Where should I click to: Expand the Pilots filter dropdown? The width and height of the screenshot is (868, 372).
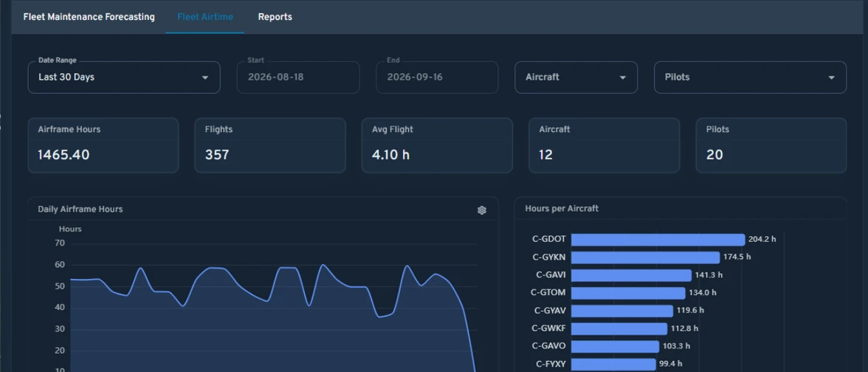click(750, 77)
